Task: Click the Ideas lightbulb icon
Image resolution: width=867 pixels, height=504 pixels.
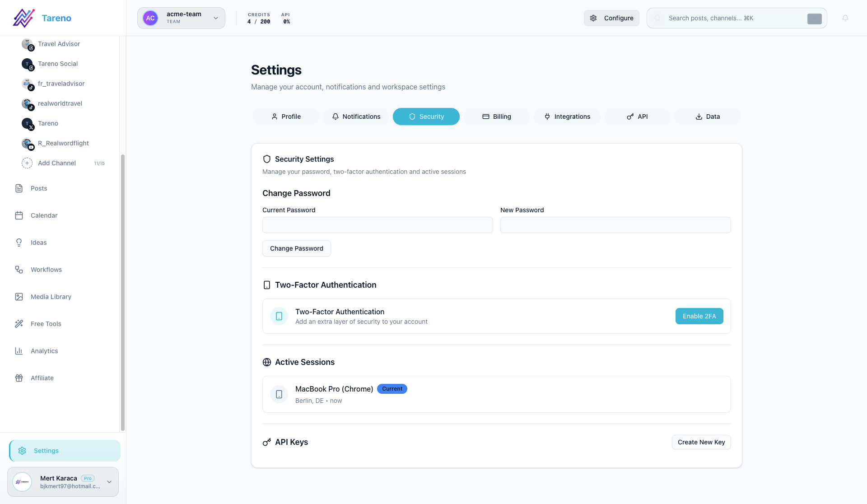Action: 19,243
